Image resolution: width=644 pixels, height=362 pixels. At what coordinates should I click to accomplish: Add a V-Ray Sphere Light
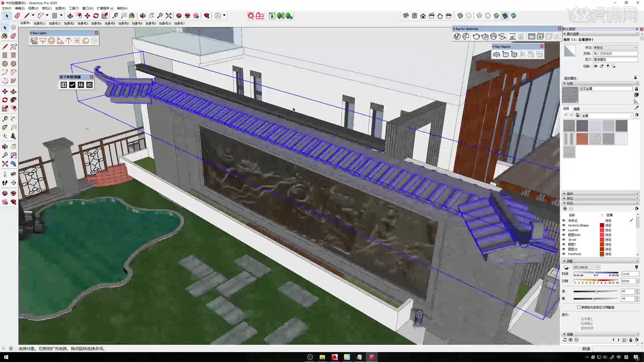[x=51, y=41]
